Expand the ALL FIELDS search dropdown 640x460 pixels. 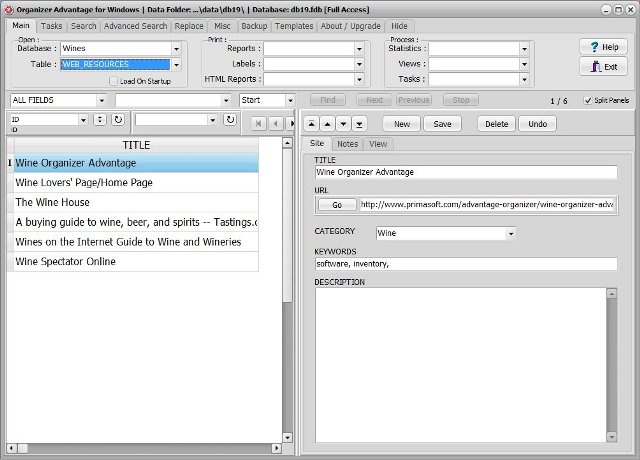(x=102, y=100)
